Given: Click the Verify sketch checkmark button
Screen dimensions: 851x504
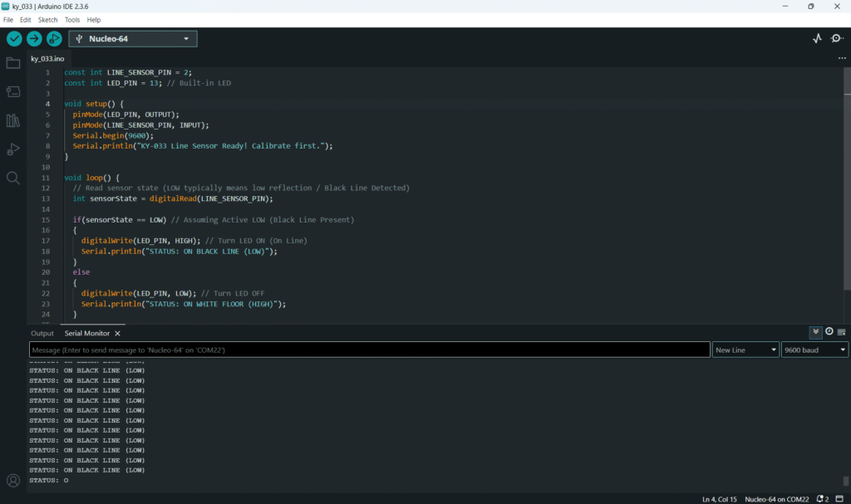Looking at the screenshot, I should [14, 39].
